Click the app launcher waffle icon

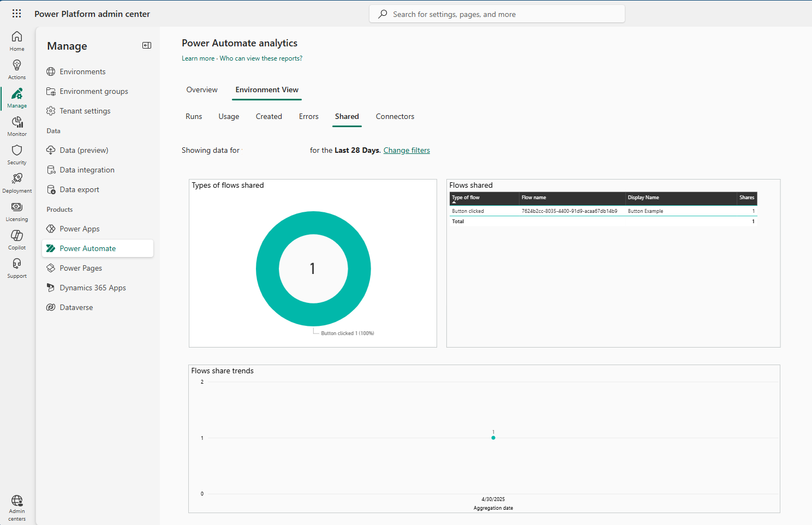pos(16,14)
